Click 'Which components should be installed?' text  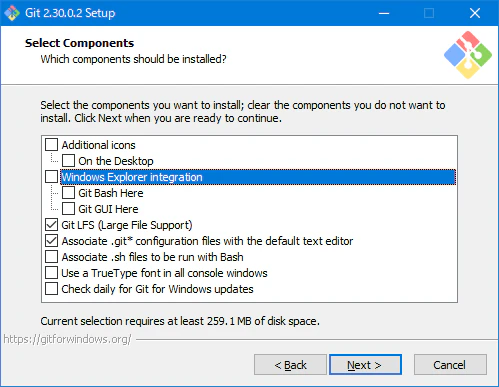[133, 59]
